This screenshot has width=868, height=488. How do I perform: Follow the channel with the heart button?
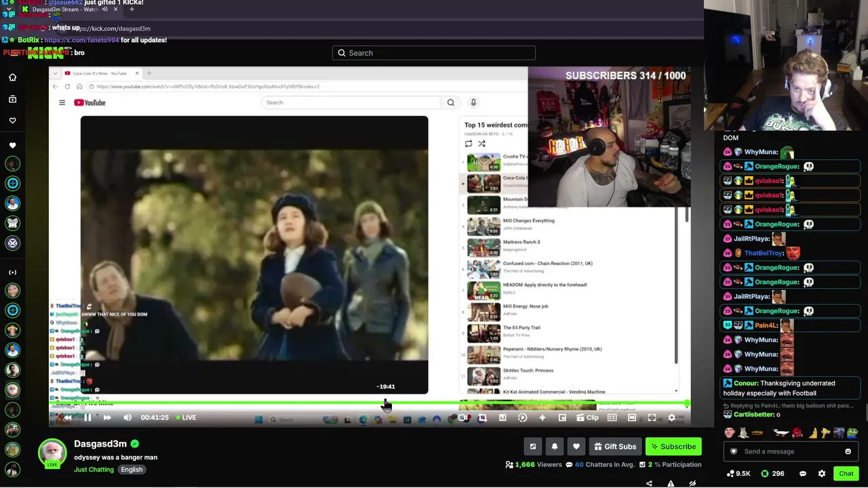[576, 447]
